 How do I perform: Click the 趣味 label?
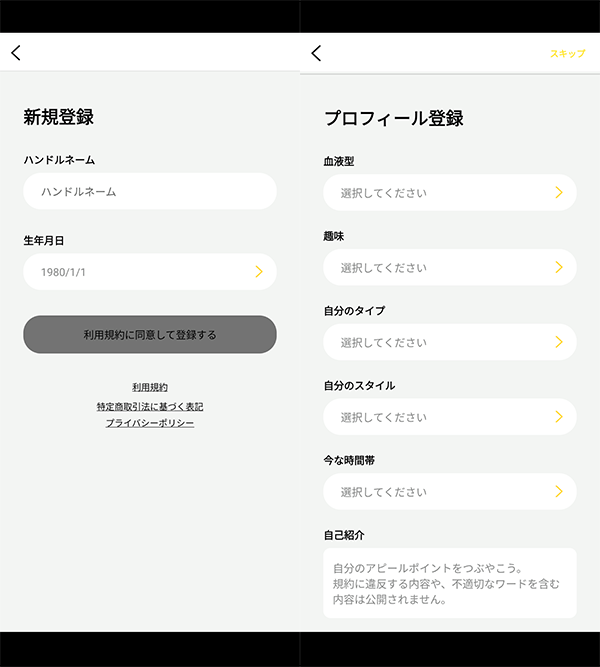[334, 236]
